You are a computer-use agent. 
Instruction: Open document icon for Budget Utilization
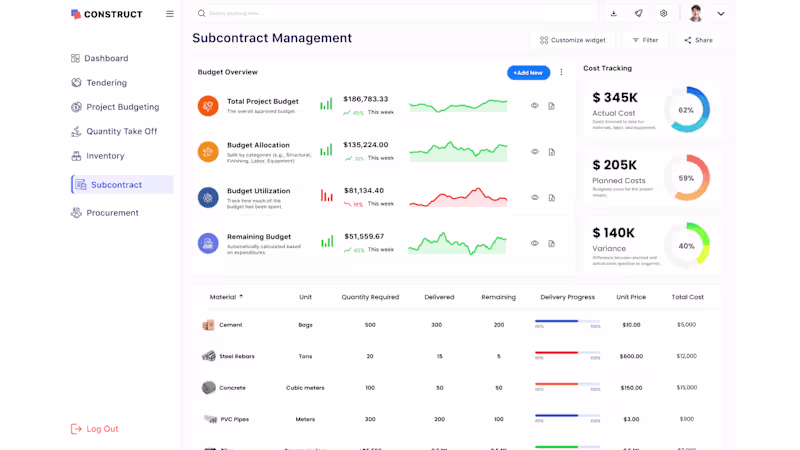click(x=552, y=198)
